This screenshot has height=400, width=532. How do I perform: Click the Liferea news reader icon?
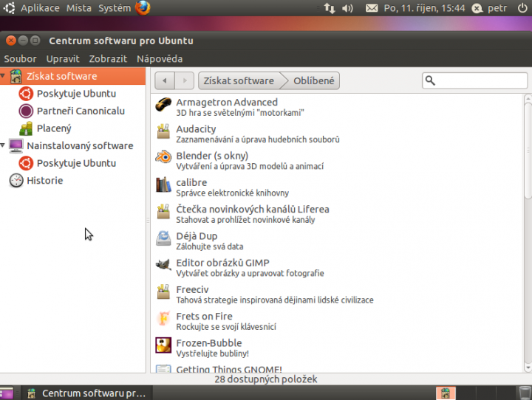163,212
